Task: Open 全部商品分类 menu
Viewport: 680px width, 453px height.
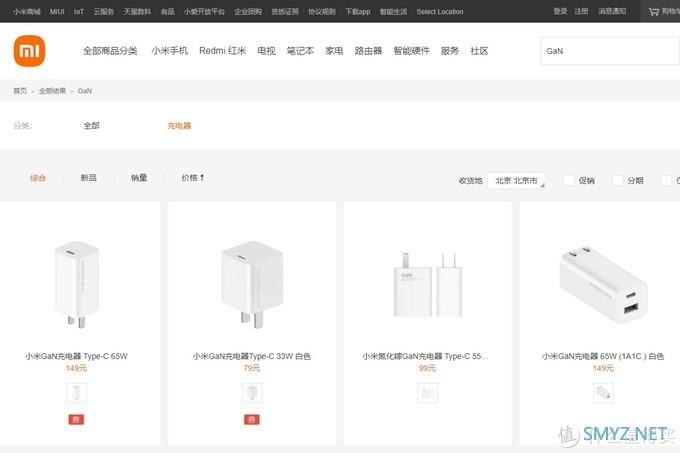Action: (110, 51)
